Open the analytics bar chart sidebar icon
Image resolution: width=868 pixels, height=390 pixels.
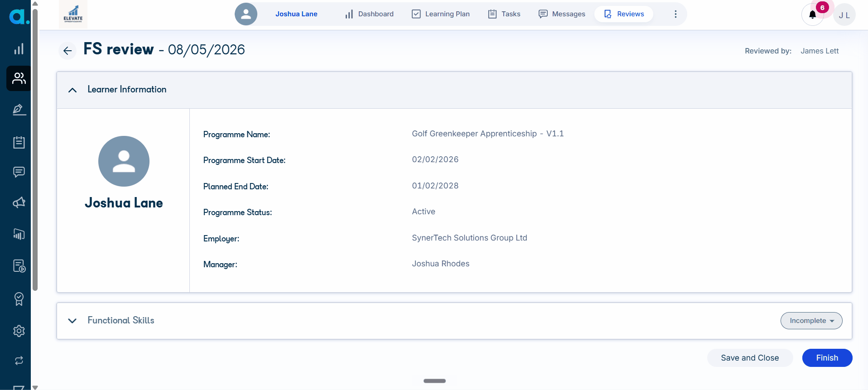coord(19,49)
